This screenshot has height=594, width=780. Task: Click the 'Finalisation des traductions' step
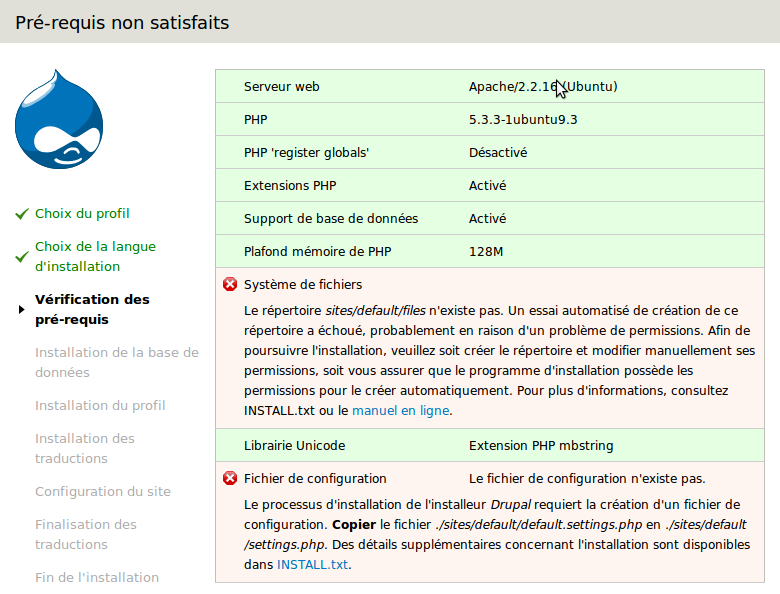pos(85,534)
